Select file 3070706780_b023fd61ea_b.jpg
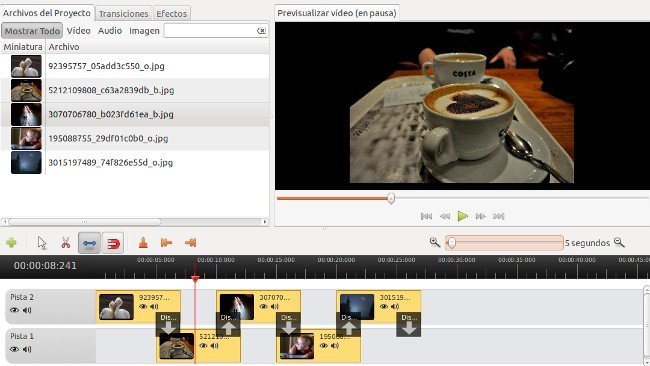The height and width of the screenshot is (366, 650). click(135, 114)
